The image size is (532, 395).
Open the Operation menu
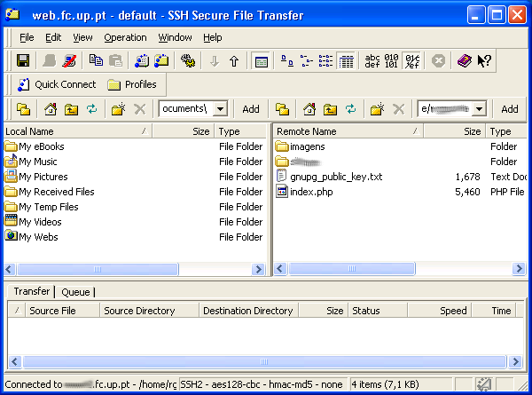coord(125,37)
